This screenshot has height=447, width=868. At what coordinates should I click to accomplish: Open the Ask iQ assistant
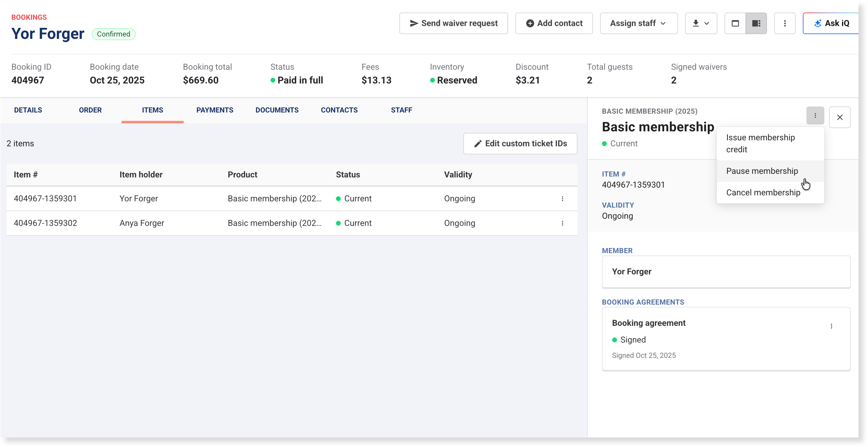click(831, 23)
